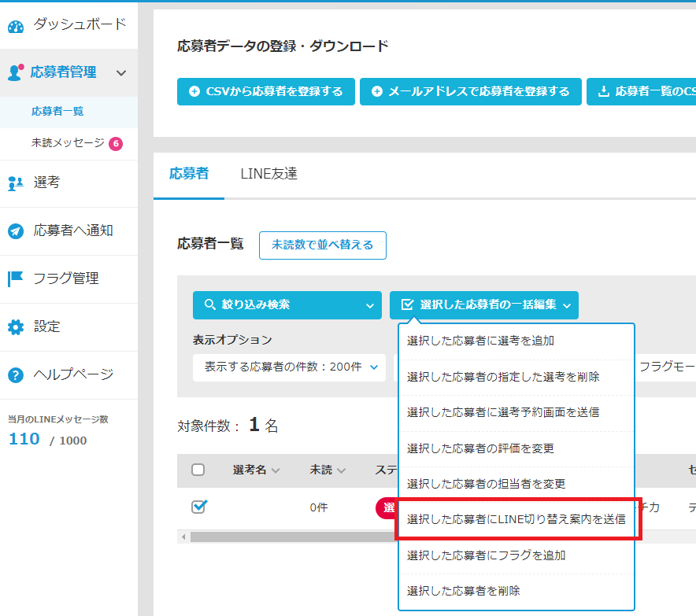Click the Dashboard gauge icon in sidebar
Image resolution: width=696 pixels, height=616 pixels.
[16, 26]
